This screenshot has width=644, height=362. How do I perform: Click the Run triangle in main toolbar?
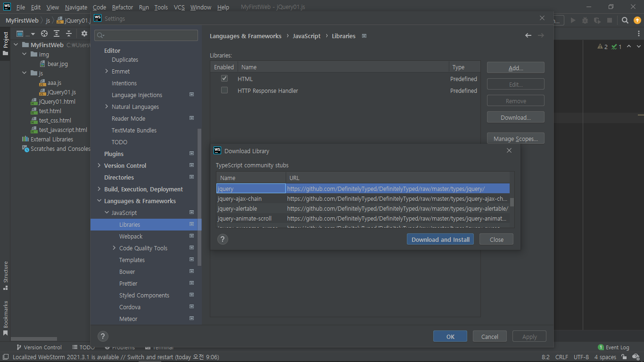point(573,20)
